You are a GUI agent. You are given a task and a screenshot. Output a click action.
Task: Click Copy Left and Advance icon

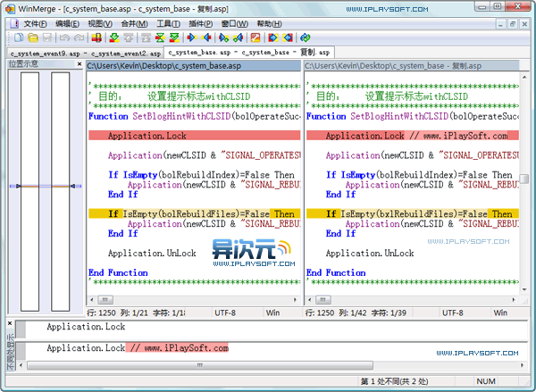coord(238,38)
